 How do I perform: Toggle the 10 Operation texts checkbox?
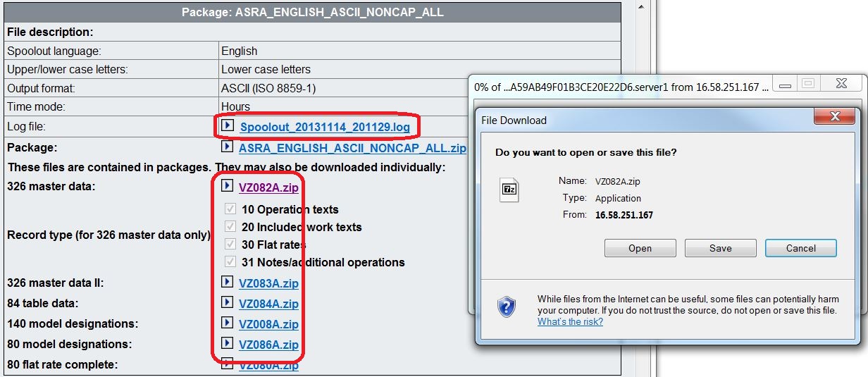click(230, 209)
